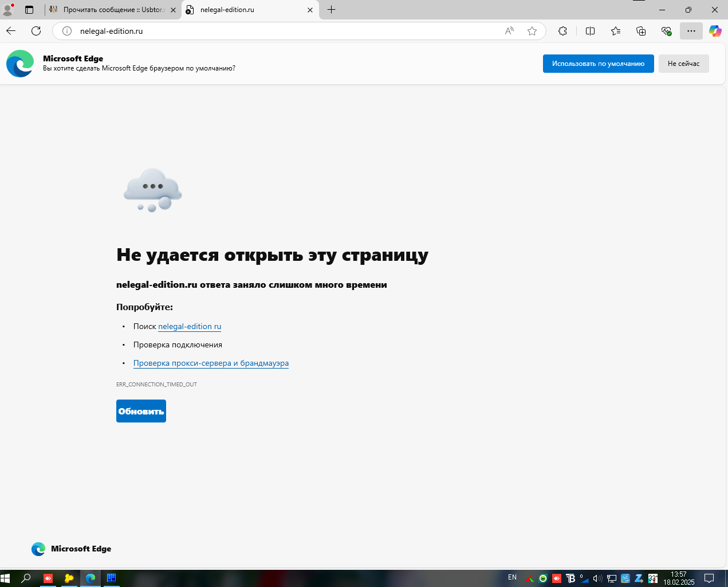The height and width of the screenshot is (587, 728).
Task: Click the Back navigation arrow
Action: point(11,31)
